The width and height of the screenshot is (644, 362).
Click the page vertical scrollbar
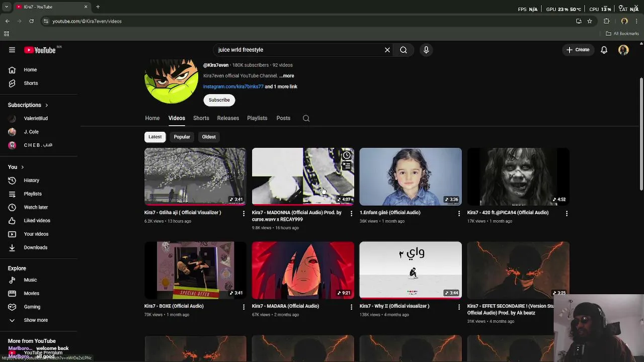tap(641, 134)
